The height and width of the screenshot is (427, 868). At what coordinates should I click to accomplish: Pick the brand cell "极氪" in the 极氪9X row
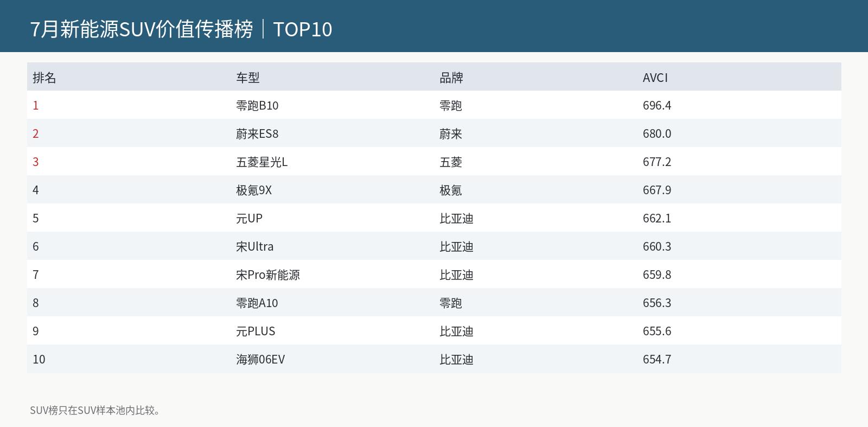tap(451, 190)
